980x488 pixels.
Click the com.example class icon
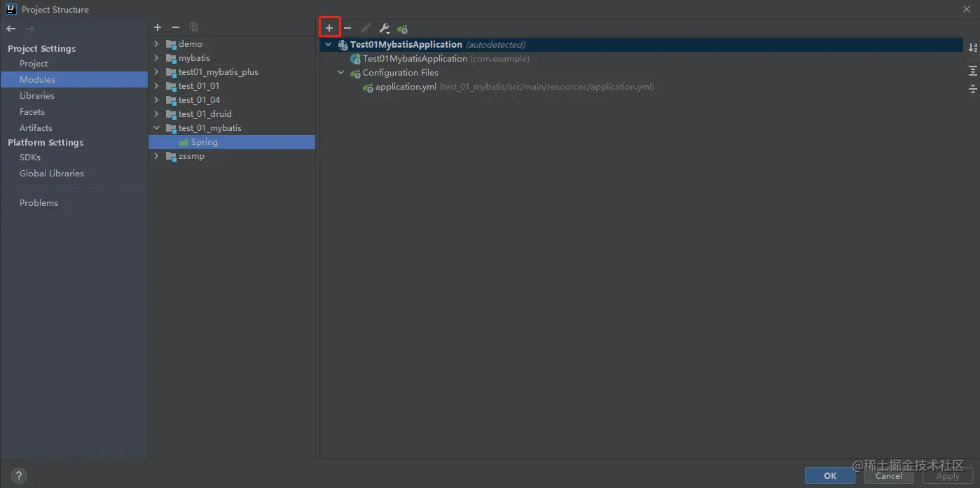tap(355, 59)
